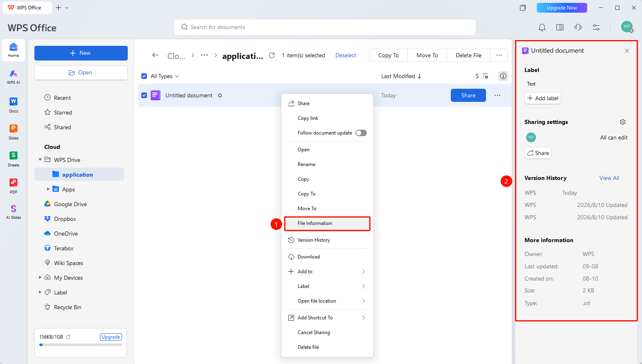Open the Add to submenu
Screen dimensions: 642x364
[x=327, y=272]
